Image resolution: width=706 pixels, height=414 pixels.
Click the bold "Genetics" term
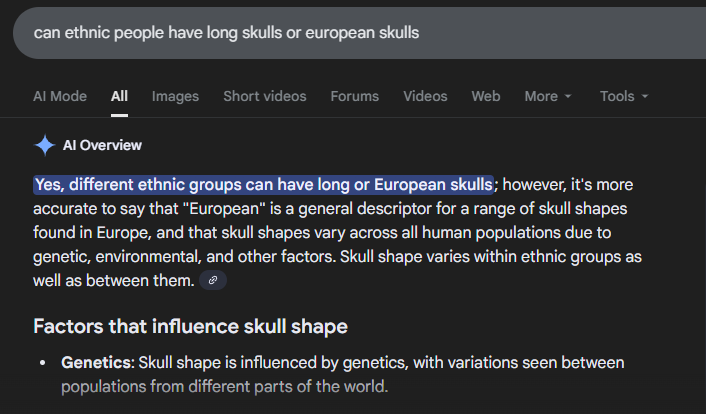coord(96,362)
